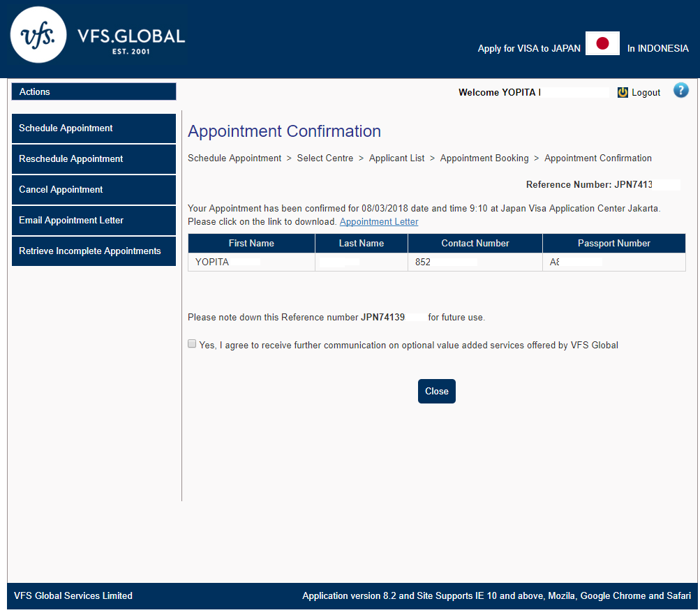Click the Actions panel header
Viewport: 700px width, 615px height.
pos(94,91)
